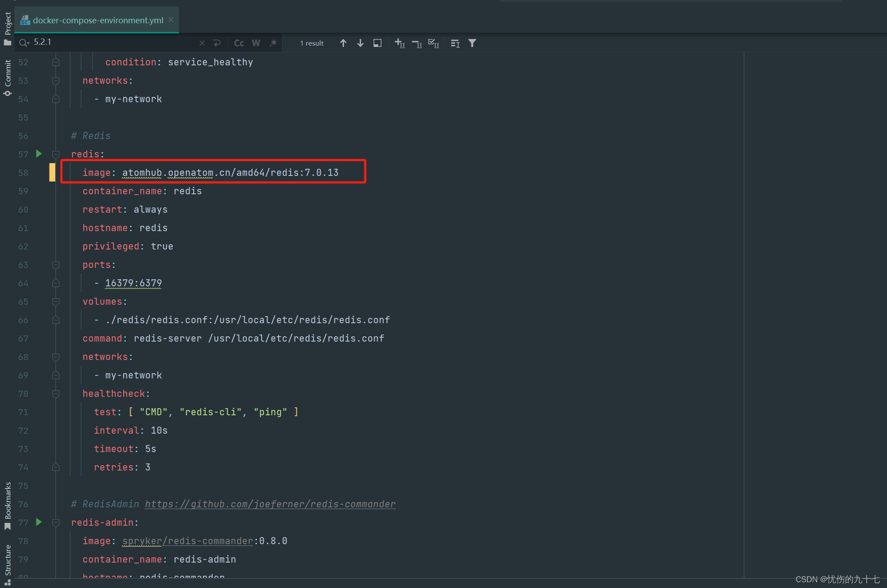This screenshot has width=887, height=588.
Task: Add selection for next occurrence
Action: pyautogui.click(x=399, y=43)
